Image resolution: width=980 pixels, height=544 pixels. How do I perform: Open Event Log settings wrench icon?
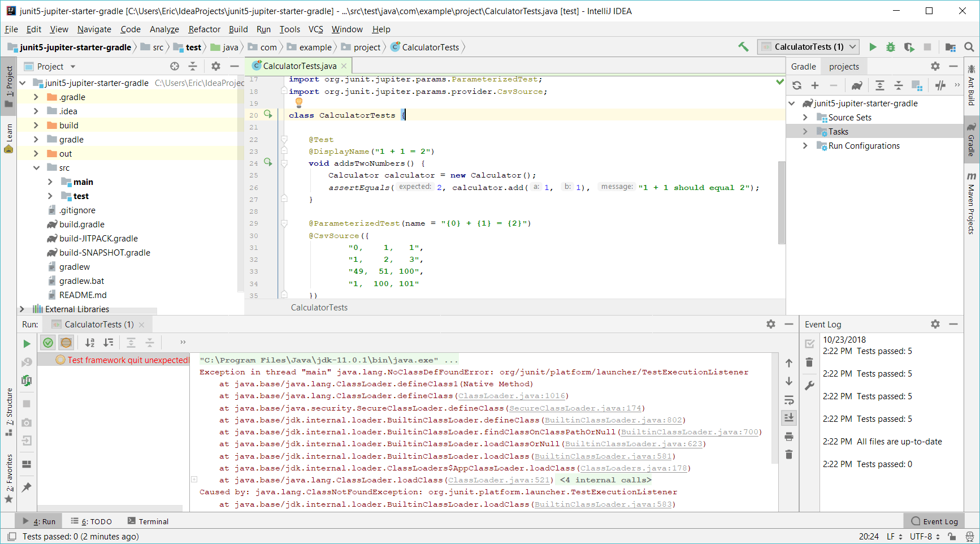(809, 385)
